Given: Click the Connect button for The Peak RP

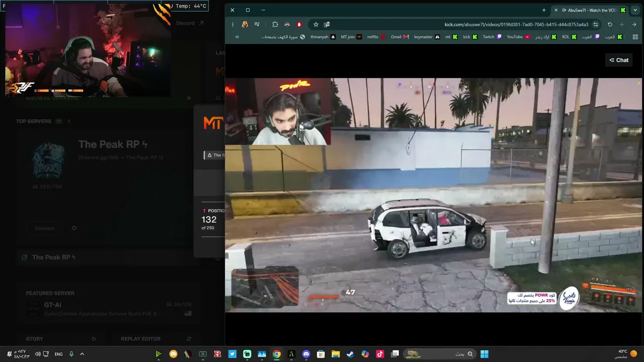Looking at the screenshot, I should 45,228.
